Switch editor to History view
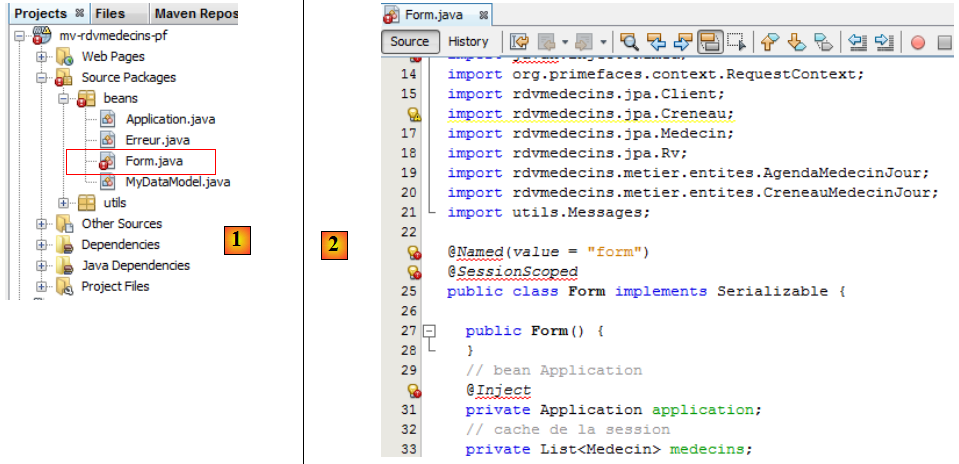 pyautogui.click(x=468, y=42)
